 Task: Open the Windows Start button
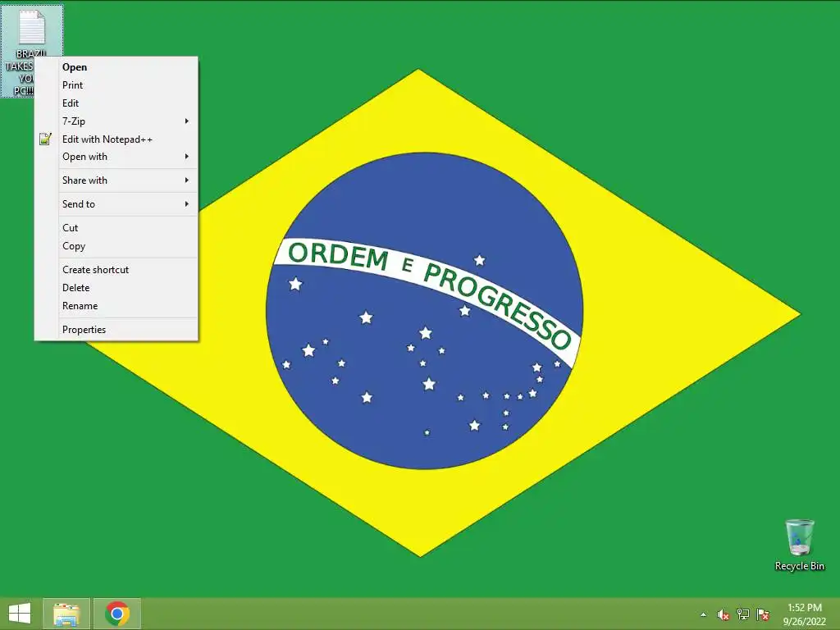tap(20, 614)
